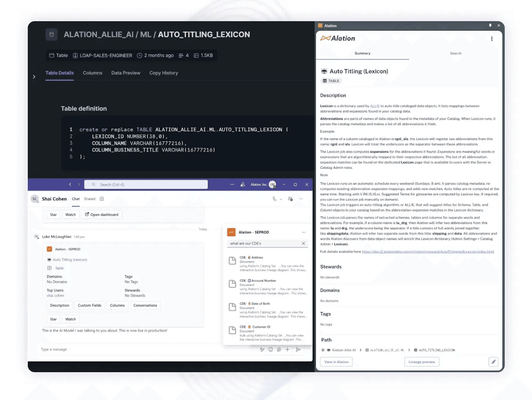Select the Search tab in Alation panel
Viewport: 532px width, 400px height.
456,54
